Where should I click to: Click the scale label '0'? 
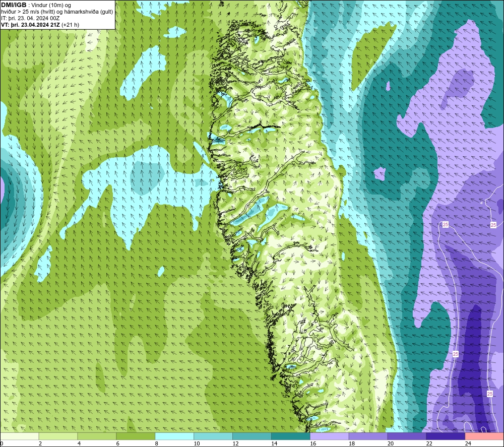coord(2,443)
